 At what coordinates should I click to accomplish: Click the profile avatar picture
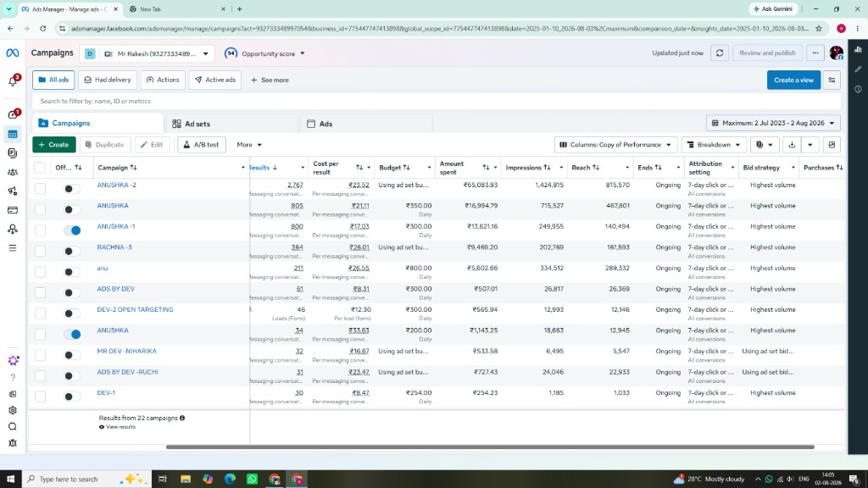(x=836, y=53)
